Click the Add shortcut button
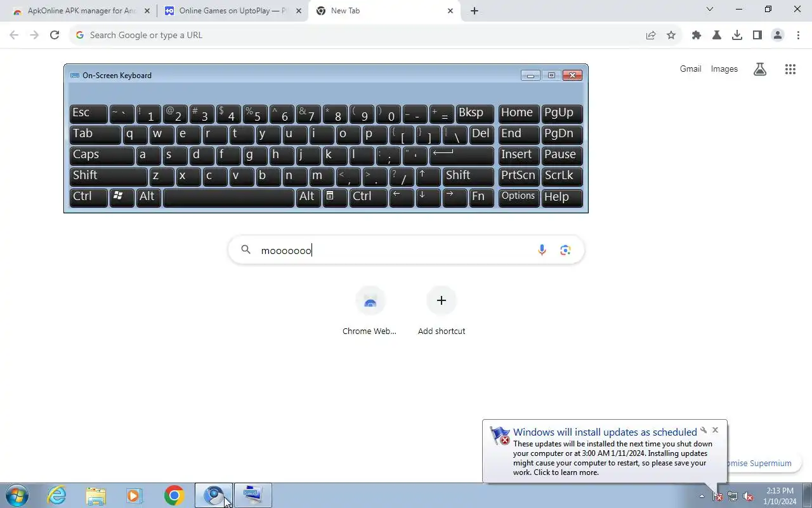The image size is (812, 508). click(x=442, y=311)
